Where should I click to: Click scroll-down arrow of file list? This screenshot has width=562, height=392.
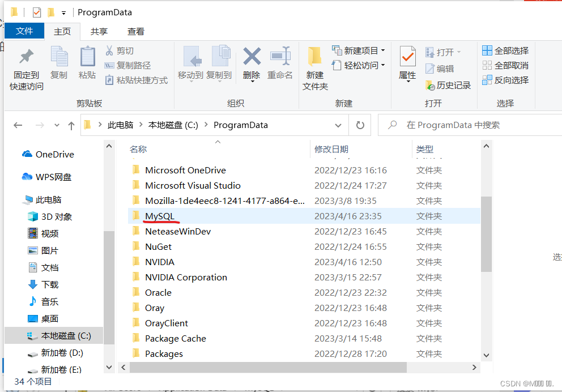[487, 355]
